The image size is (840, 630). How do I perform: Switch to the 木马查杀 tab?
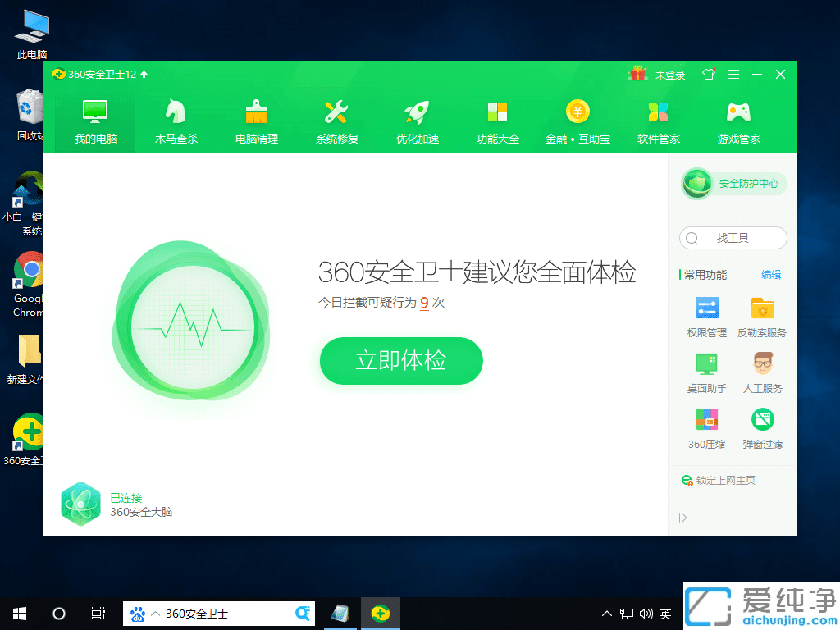175,119
